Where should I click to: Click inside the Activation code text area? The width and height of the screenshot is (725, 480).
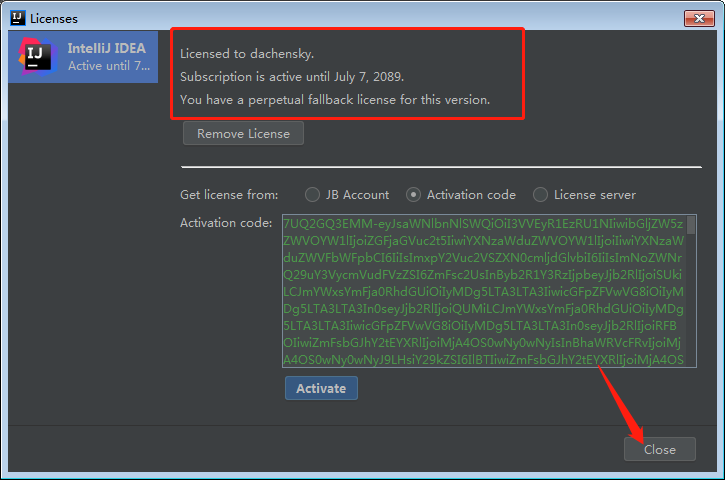pyautogui.click(x=489, y=291)
